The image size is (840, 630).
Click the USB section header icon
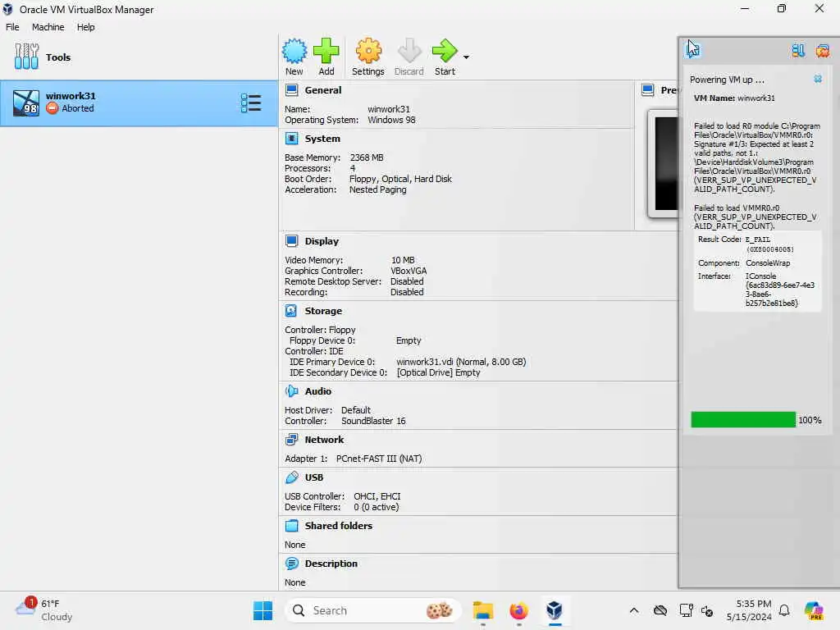291,477
